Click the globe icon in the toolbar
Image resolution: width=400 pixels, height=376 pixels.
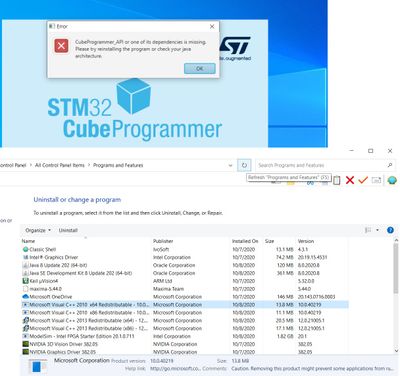click(x=392, y=180)
